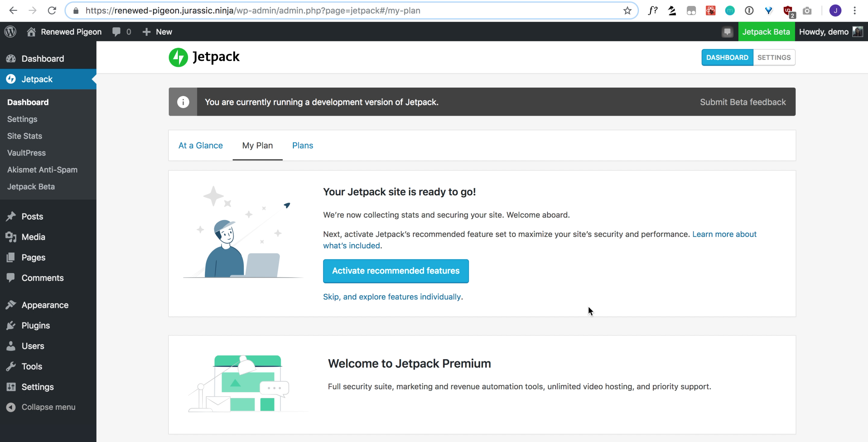Toggle to the Settings view button

(774, 57)
